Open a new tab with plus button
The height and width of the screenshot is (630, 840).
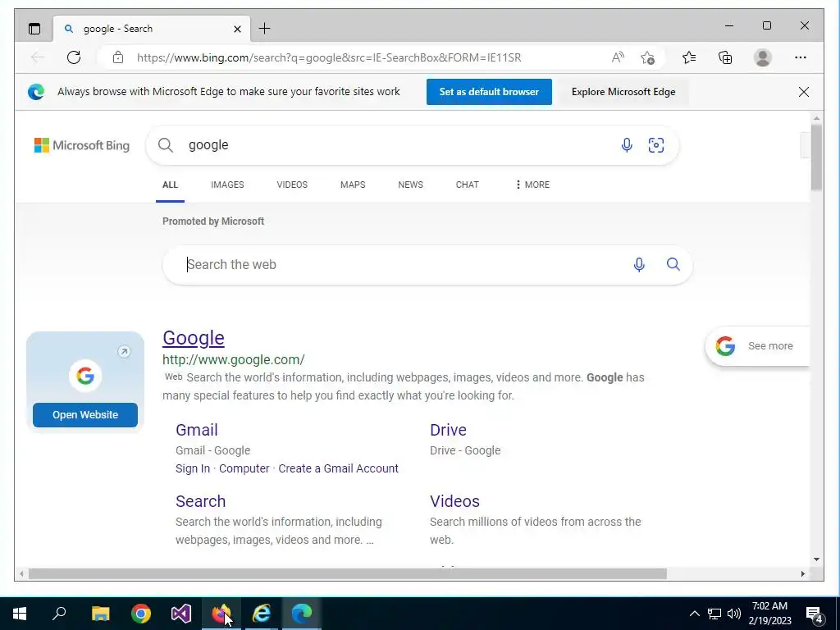click(x=265, y=29)
